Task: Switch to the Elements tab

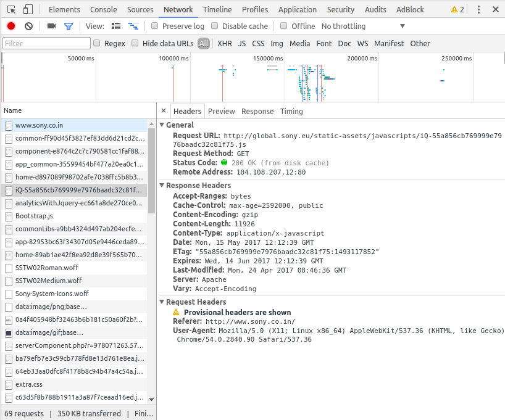Action: [64, 10]
